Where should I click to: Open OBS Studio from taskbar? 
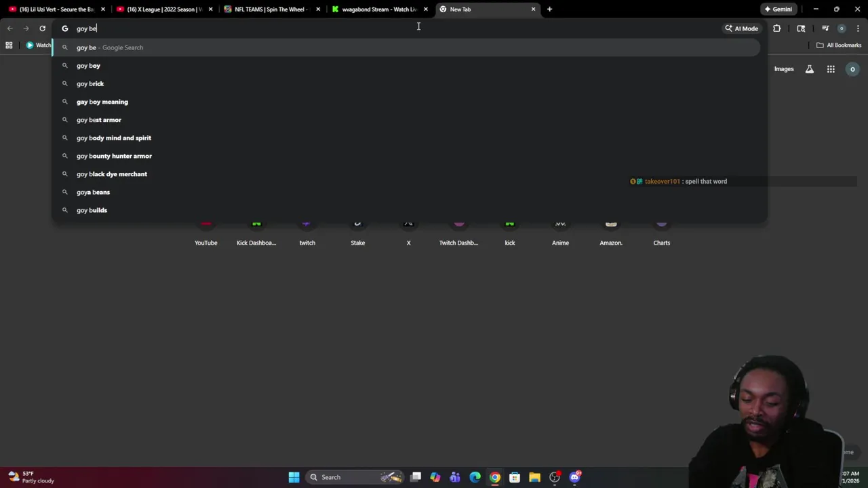coord(555,477)
